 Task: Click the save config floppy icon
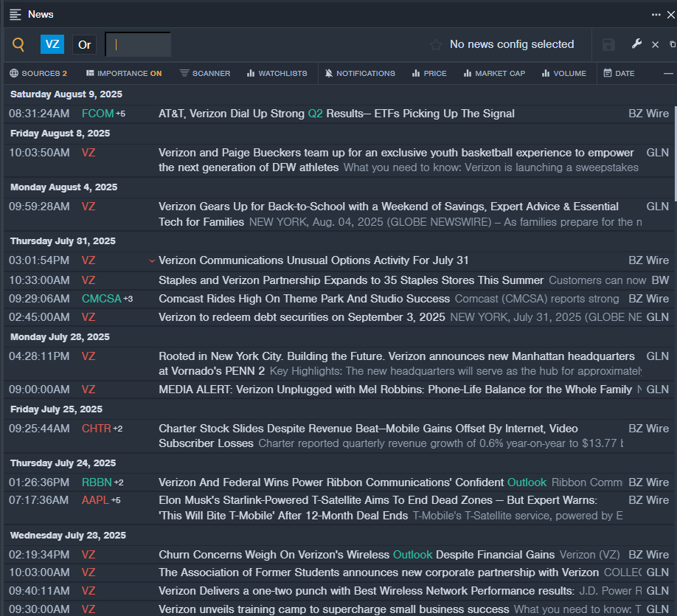click(608, 44)
